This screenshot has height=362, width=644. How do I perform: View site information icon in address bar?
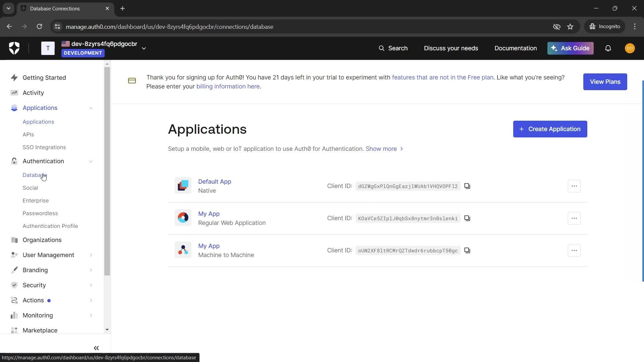(x=57, y=26)
